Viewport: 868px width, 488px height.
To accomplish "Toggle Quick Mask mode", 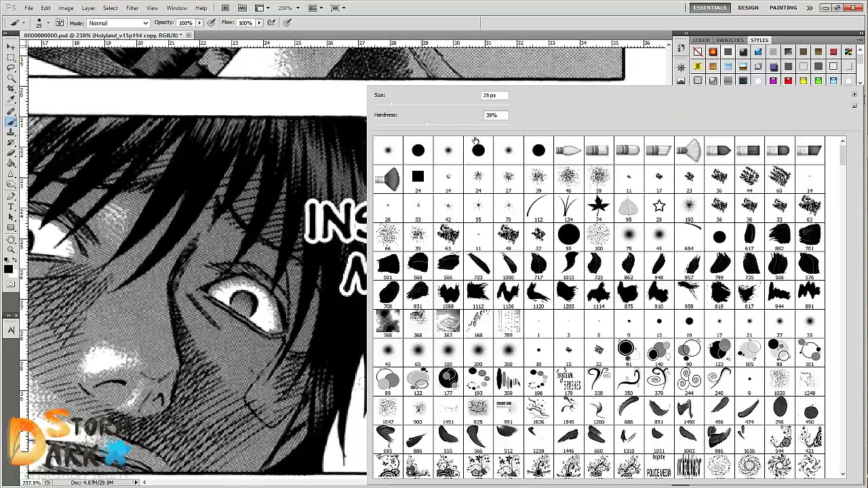I will click(x=11, y=284).
